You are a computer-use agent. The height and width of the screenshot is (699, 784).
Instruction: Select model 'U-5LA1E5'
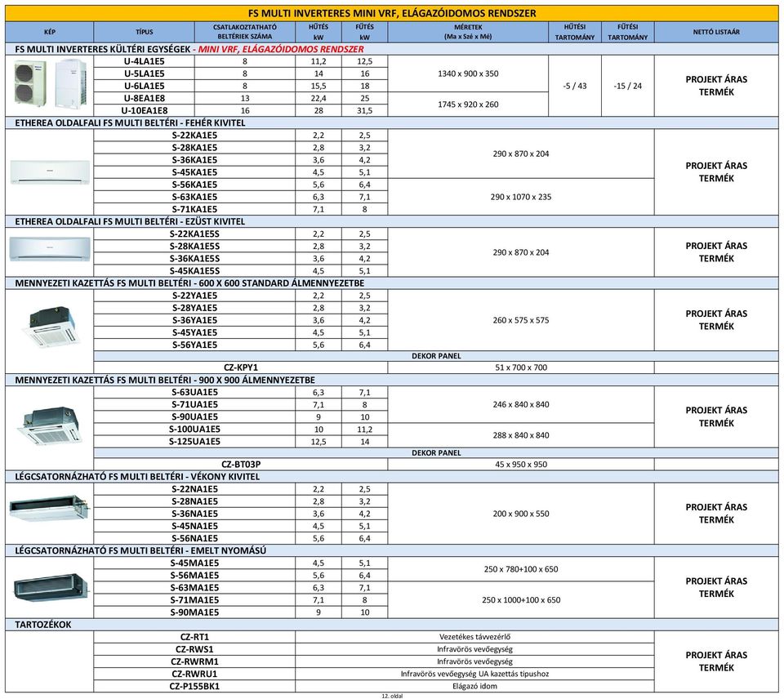tap(145, 73)
